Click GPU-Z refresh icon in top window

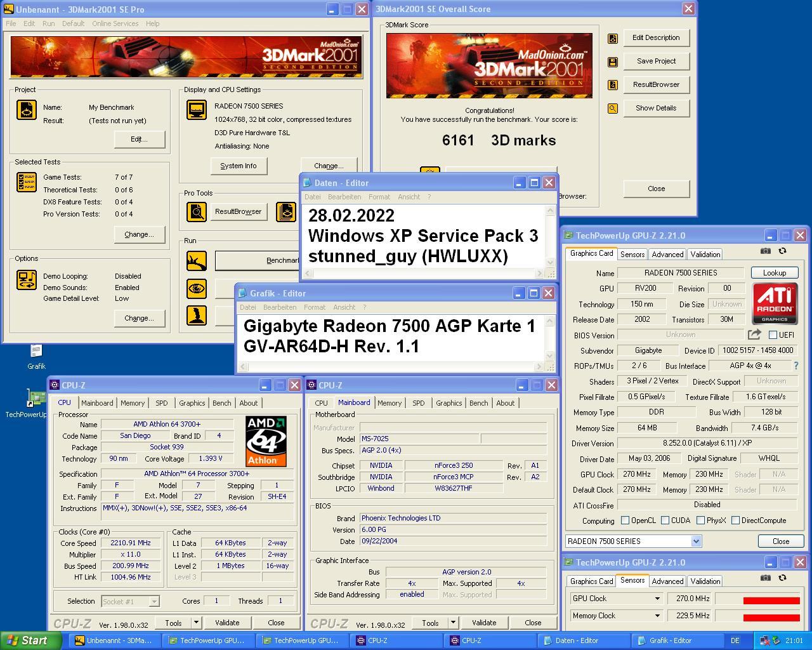tap(782, 251)
